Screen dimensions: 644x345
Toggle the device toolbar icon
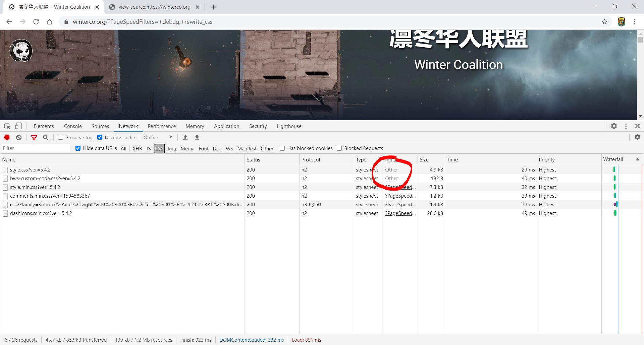tap(18, 126)
